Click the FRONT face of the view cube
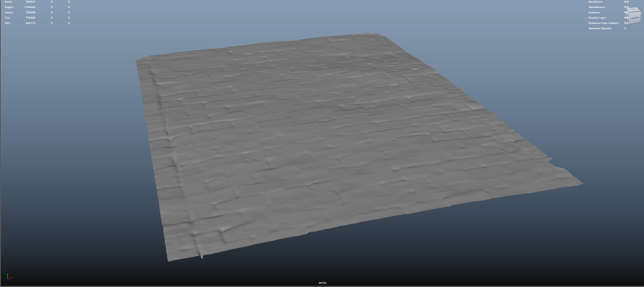 coord(634,18)
